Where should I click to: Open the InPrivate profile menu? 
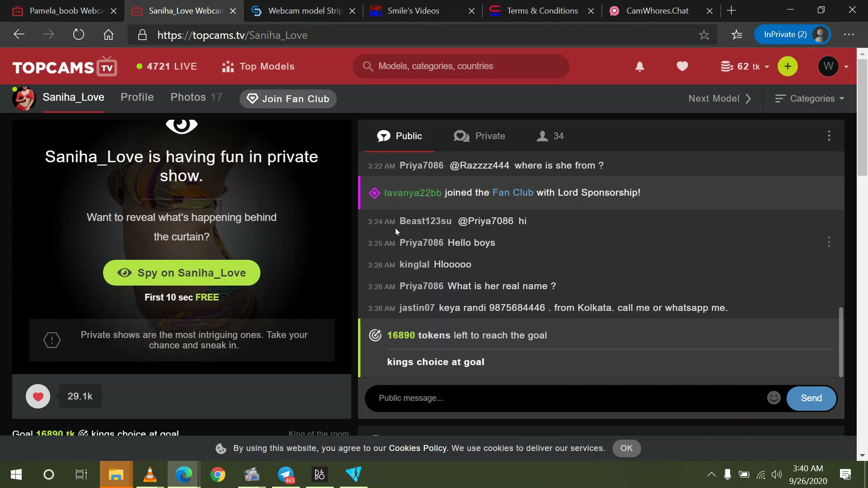793,35
